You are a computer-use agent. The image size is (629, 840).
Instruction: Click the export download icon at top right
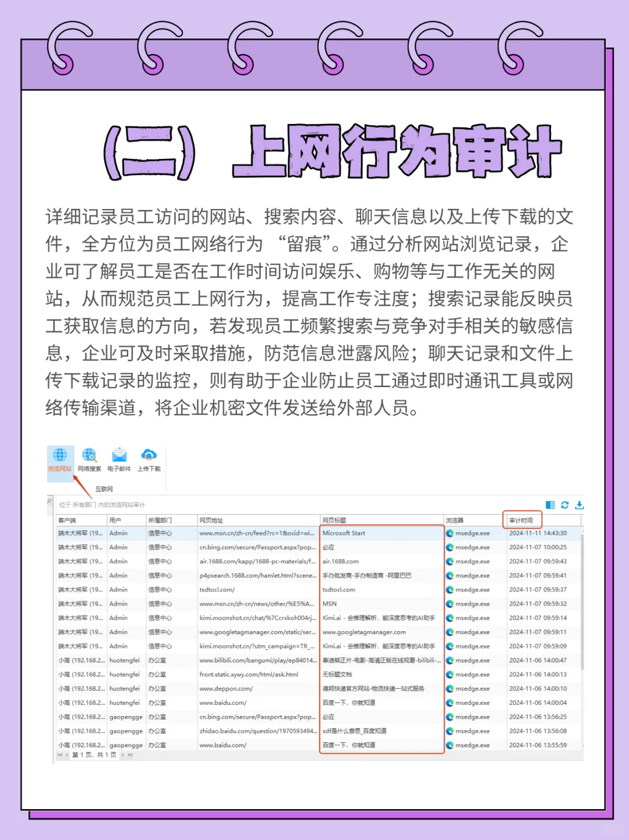578,505
